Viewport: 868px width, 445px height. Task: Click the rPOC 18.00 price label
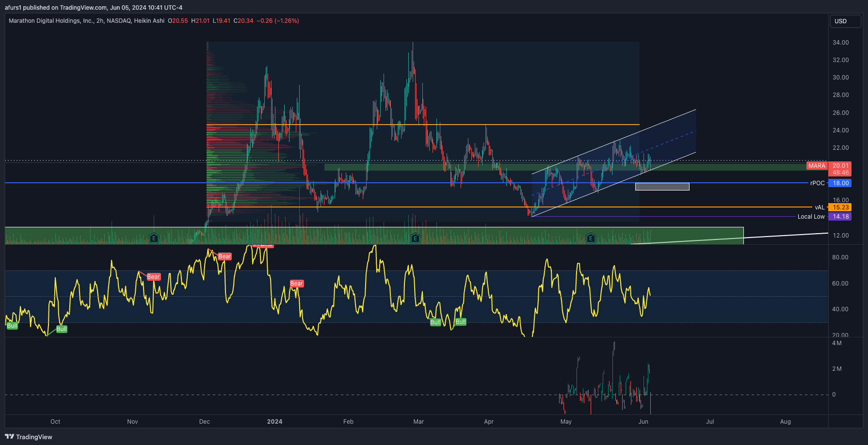coord(840,183)
